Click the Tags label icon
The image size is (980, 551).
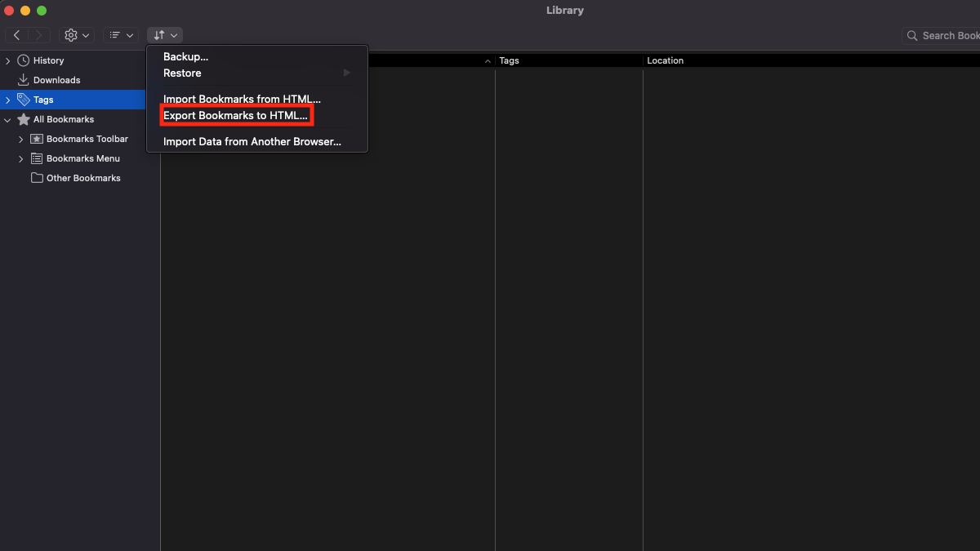click(24, 100)
